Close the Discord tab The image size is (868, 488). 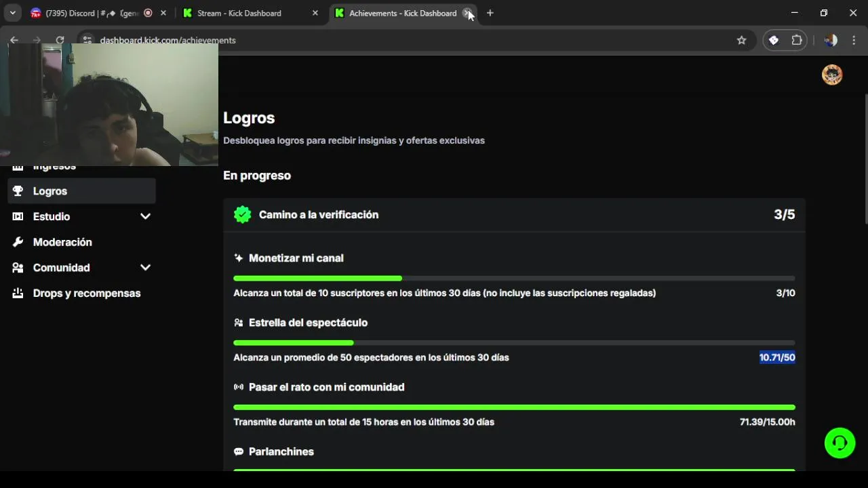point(163,13)
